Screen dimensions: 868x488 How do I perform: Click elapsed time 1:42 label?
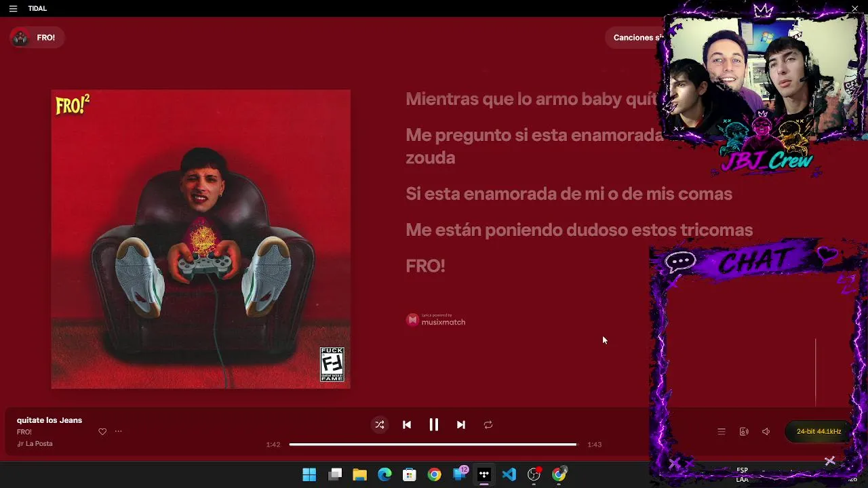pyautogui.click(x=273, y=445)
